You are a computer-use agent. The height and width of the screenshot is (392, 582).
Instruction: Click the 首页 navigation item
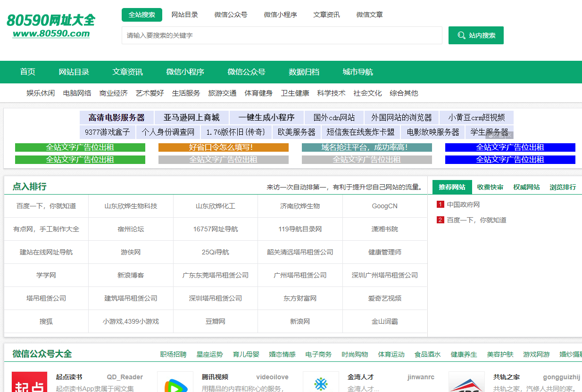pos(27,72)
